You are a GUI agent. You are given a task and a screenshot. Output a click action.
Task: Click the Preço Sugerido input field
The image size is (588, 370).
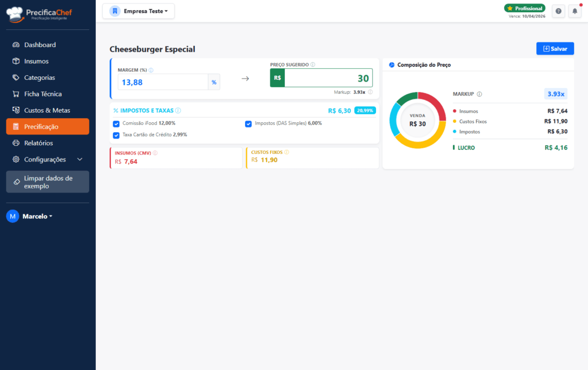click(x=328, y=78)
